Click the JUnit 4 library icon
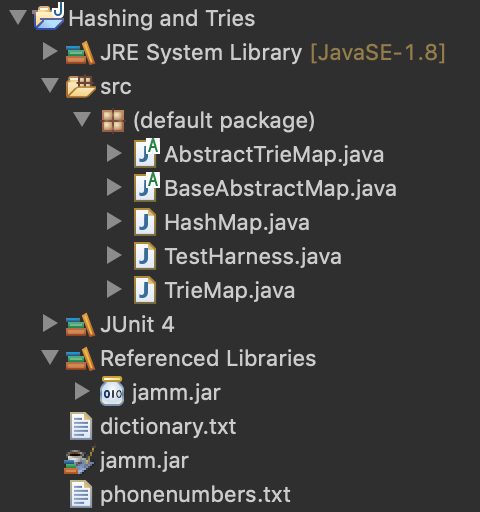The width and height of the screenshot is (480, 512). (x=80, y=325)
